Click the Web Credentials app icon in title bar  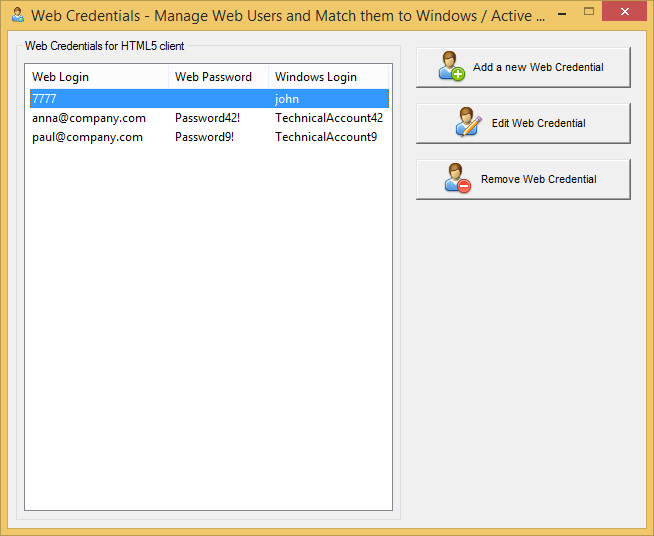pos(16,15)
